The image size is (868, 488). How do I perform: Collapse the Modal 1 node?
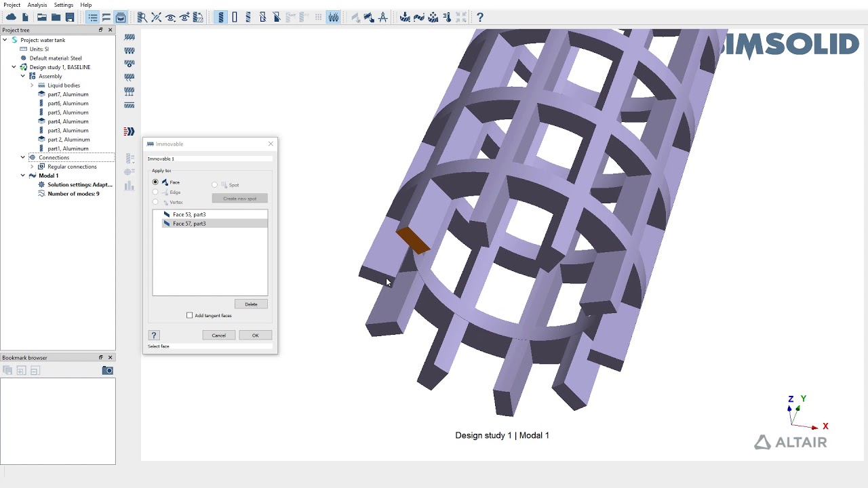pos(22,176)
